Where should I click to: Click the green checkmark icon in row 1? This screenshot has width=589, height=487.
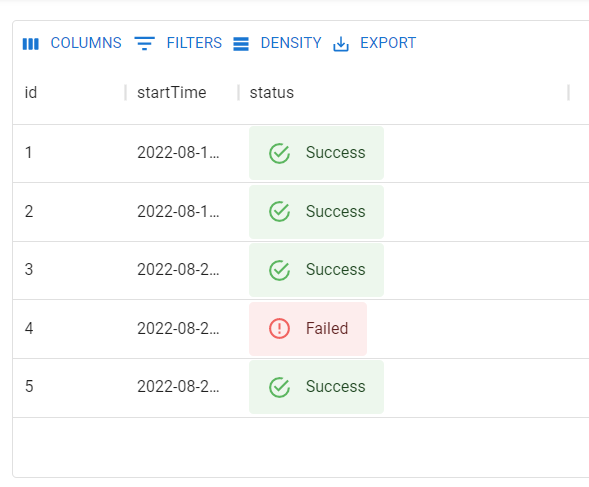(x=279, y=153)
